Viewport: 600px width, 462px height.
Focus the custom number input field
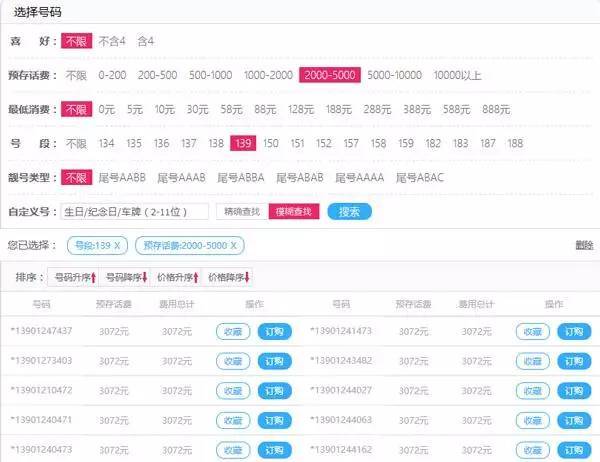coord(134,212)
